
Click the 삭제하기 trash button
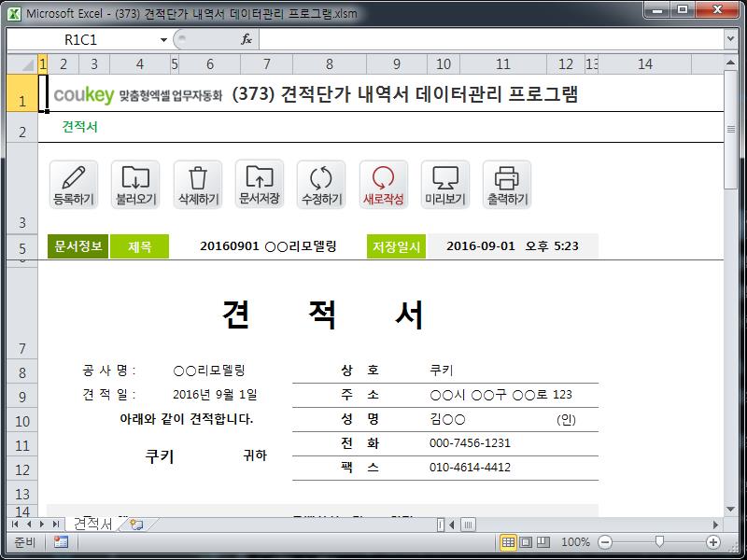tap(198, 185)
